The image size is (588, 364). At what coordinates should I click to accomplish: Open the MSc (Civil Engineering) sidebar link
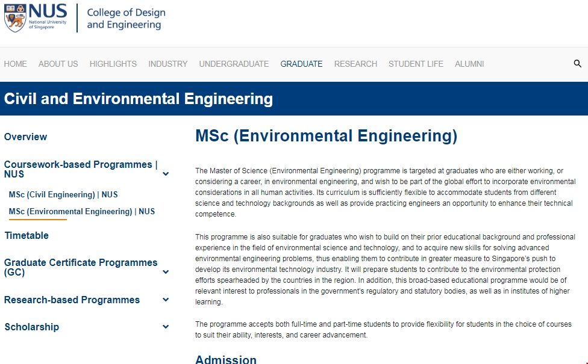point(63,194)
